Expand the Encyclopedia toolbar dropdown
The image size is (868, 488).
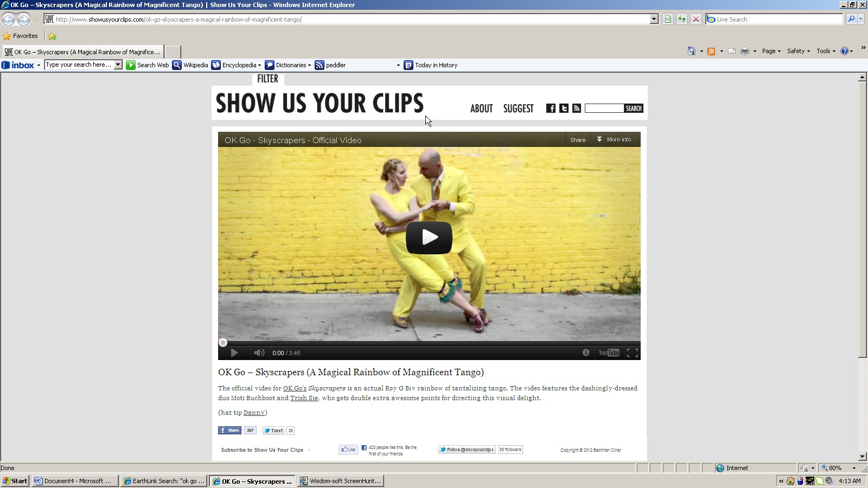pos(259,66)
